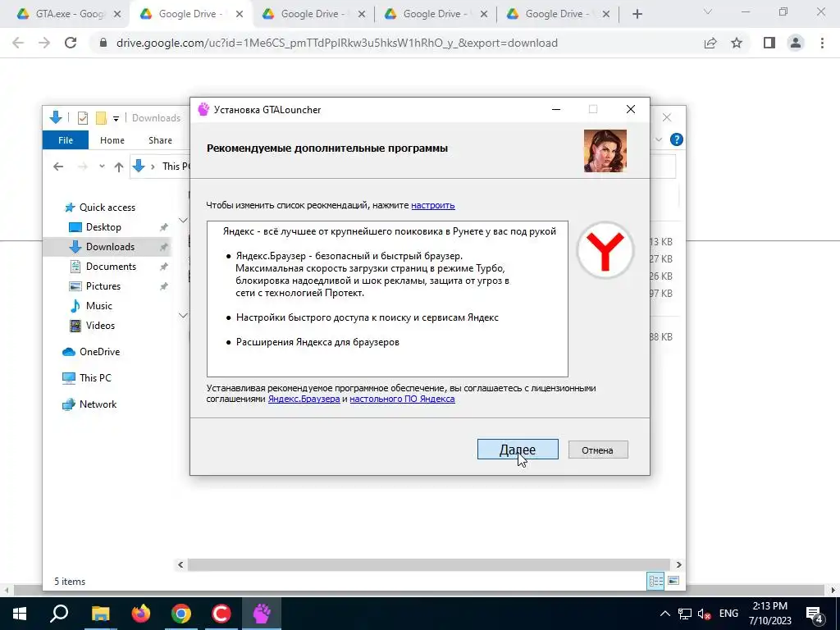Screen dimensions: 840x630
Task: Open Explorer recent locations dropdown
Action: (102, 167)
